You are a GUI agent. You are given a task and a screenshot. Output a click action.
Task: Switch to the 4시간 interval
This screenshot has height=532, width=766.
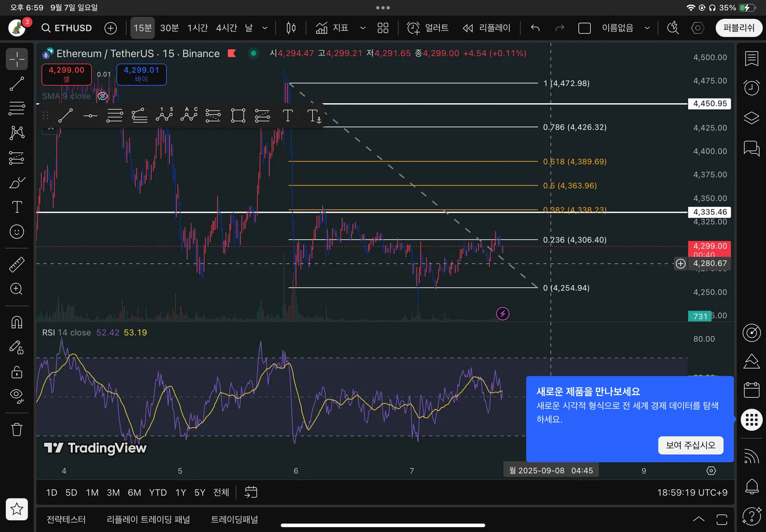coord(226,28)
